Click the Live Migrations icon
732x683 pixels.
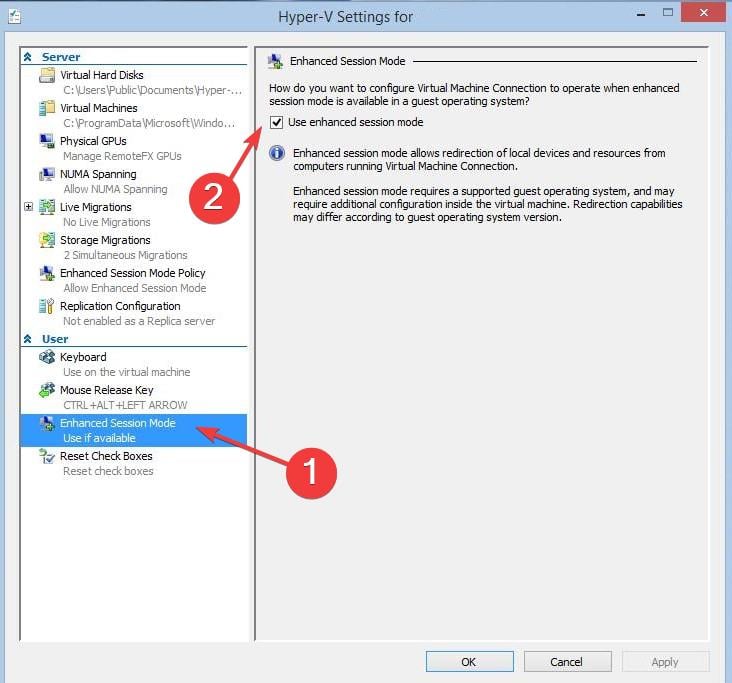pos(47,207)
